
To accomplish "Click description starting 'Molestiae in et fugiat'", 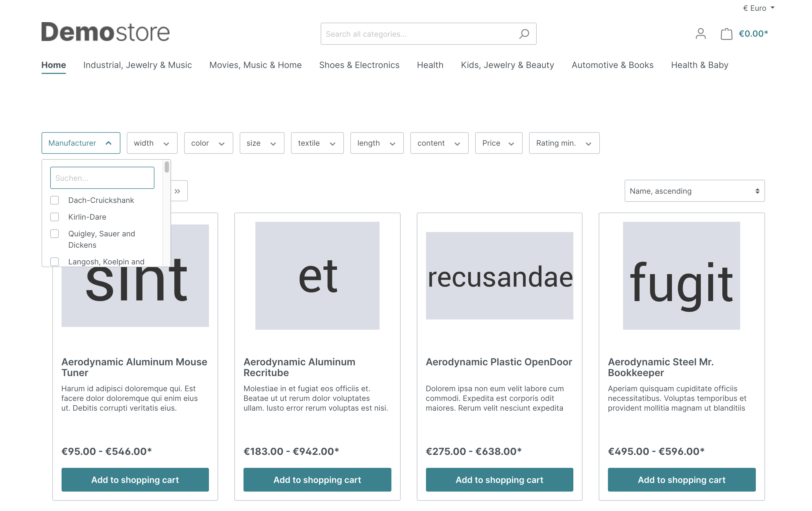I will [316, 398].
